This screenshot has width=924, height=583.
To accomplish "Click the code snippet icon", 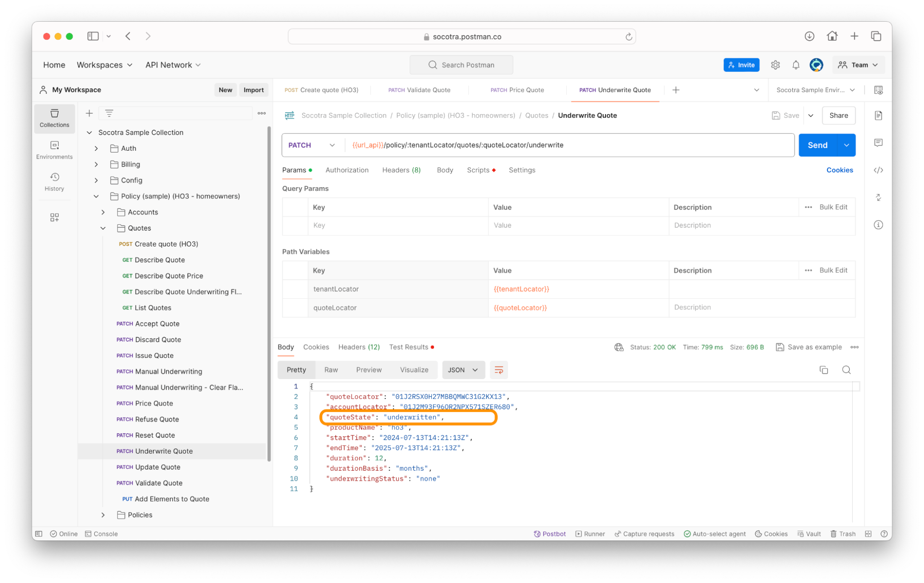I will pos(878,170).
